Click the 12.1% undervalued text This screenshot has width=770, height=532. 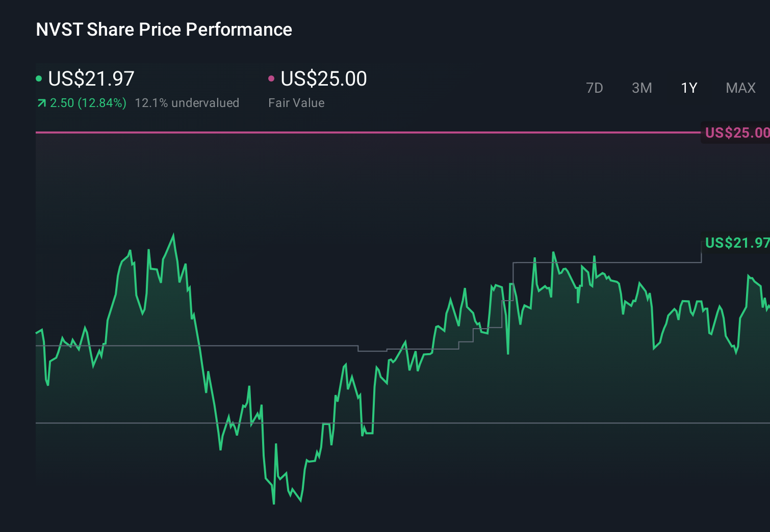pyautogui.click(x=187, y=102)
